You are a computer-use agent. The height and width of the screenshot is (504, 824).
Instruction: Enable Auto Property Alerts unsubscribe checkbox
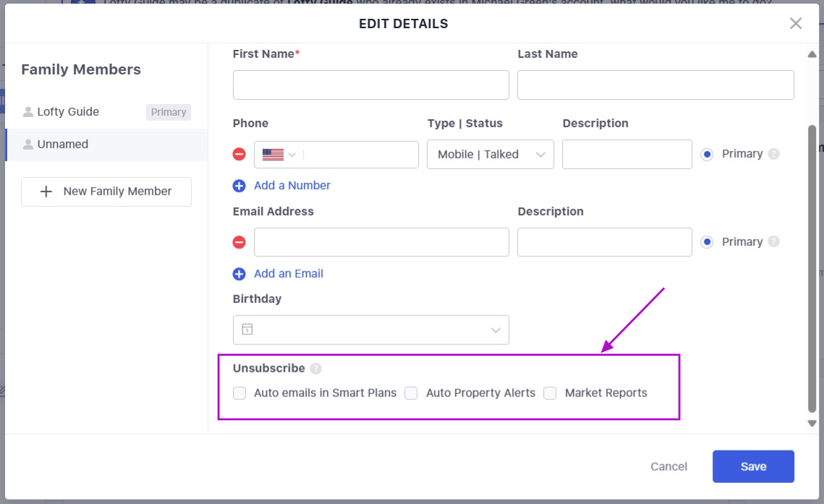click(x=411, y=393)
